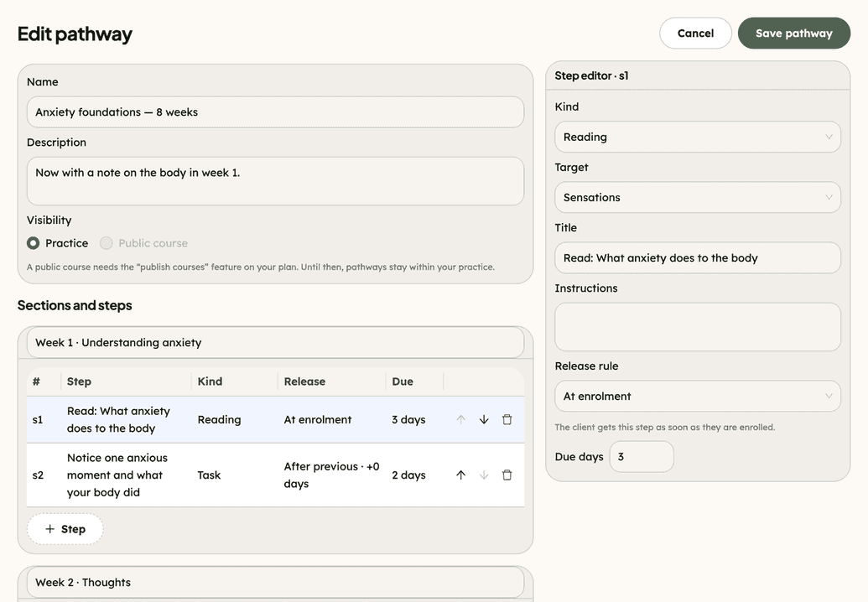Click into the empty Instructions text area
Image resolution: width=868 pixels, height=602 pixels.
point(698,326)
